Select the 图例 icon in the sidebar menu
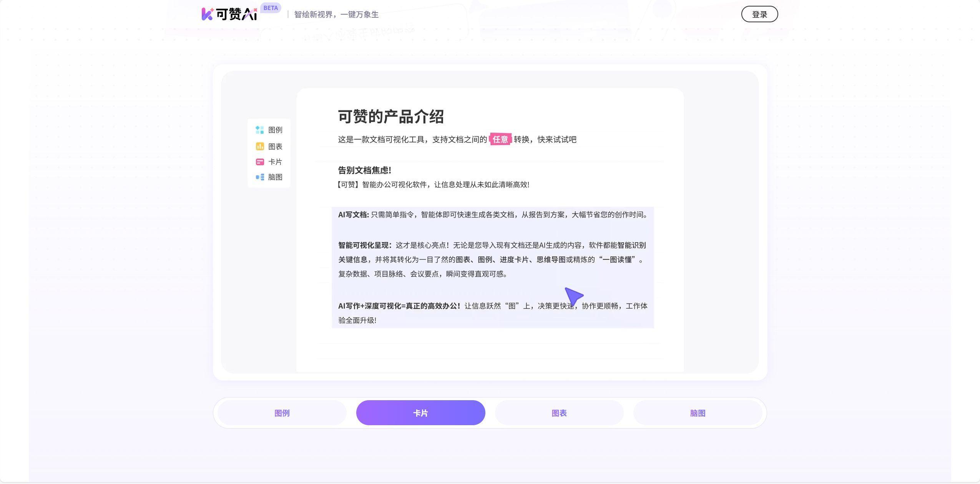This screenshot has width=980, height=484. pos(260,130)
